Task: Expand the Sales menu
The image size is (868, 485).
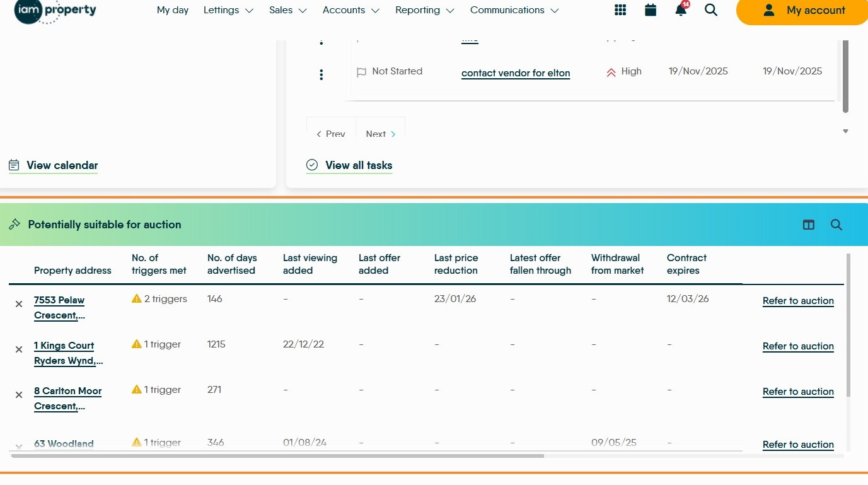Action: tap(288, 10)
